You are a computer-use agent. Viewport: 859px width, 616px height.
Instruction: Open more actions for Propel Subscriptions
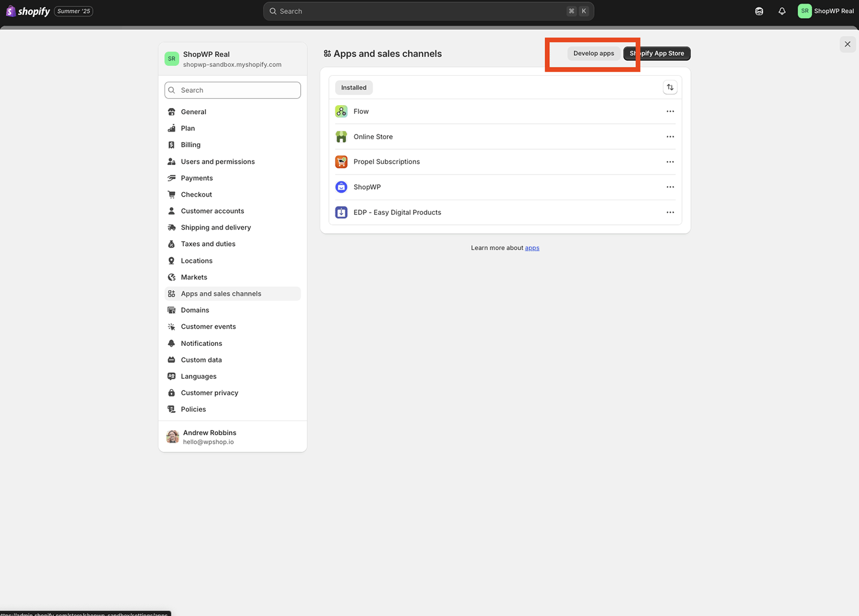pos(670,162)
